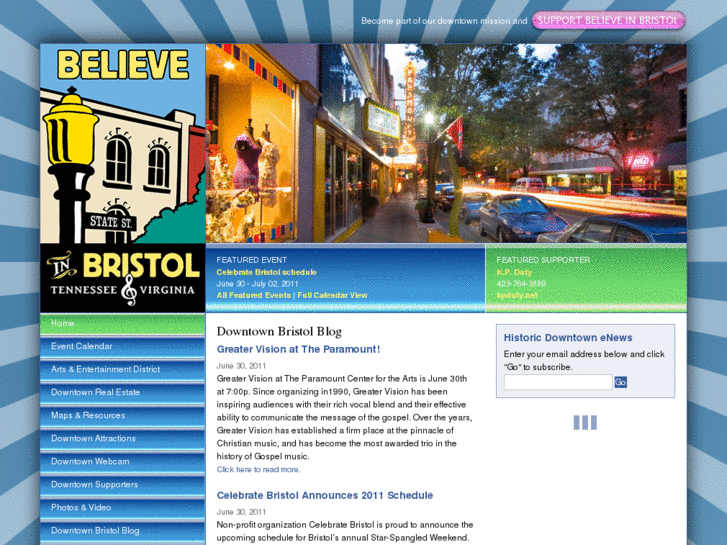Focus the eNews email address field

(558, 382)
